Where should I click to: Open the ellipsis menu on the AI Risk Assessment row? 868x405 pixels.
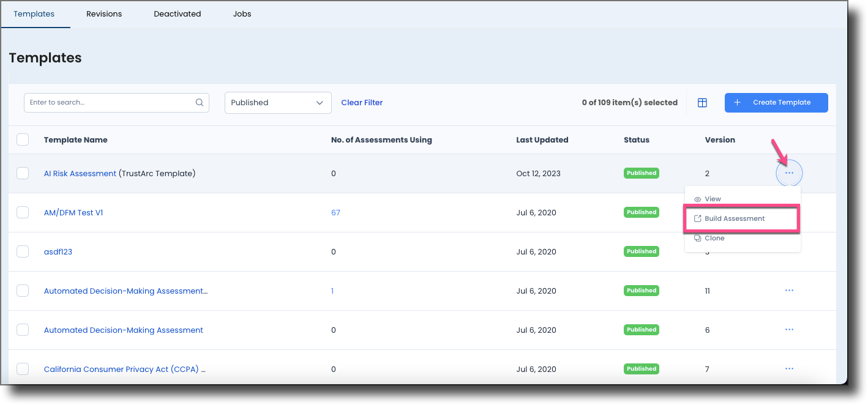789,173
